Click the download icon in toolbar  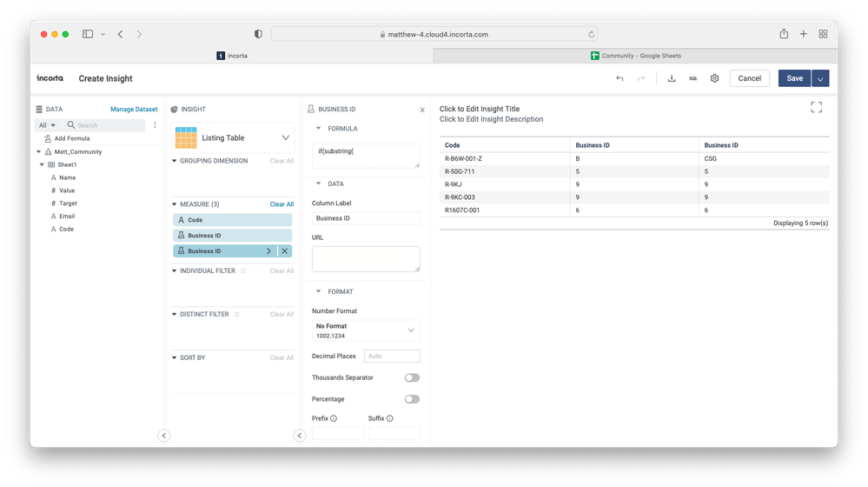pos(672,78)
